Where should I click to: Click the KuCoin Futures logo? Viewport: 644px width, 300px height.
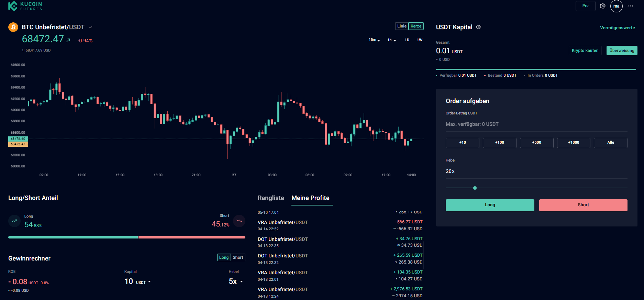(25, 6)
